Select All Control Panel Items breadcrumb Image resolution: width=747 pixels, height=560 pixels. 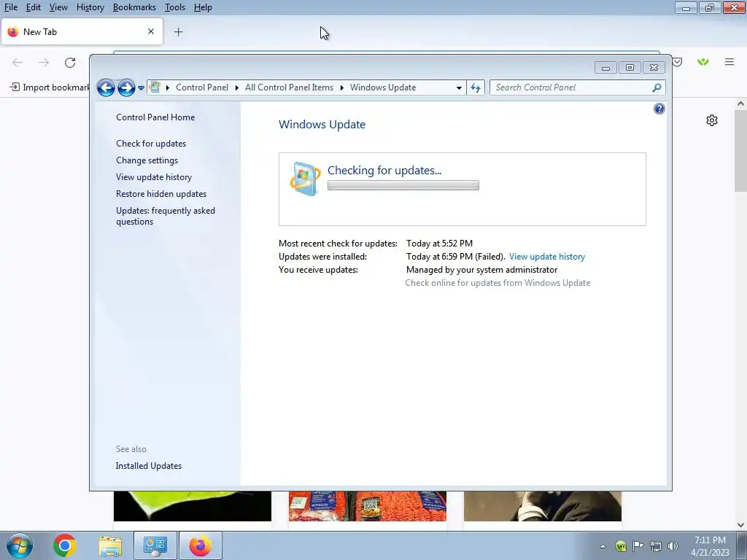click(x=289, y=87)
